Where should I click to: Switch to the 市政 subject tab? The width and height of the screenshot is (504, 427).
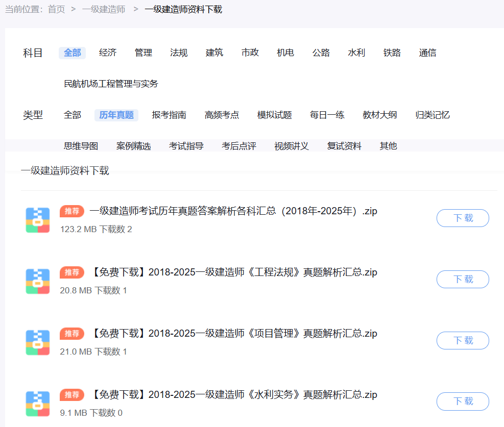click(250, 53)
